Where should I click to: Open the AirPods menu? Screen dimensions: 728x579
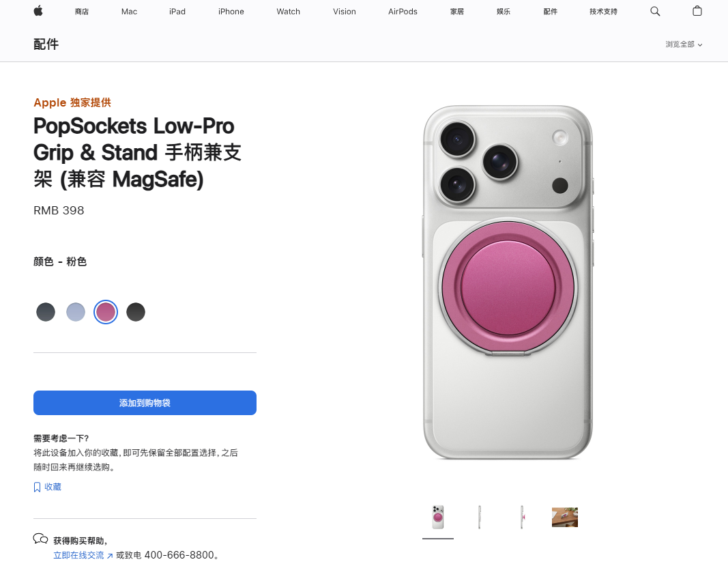click(x=403, y=12)
